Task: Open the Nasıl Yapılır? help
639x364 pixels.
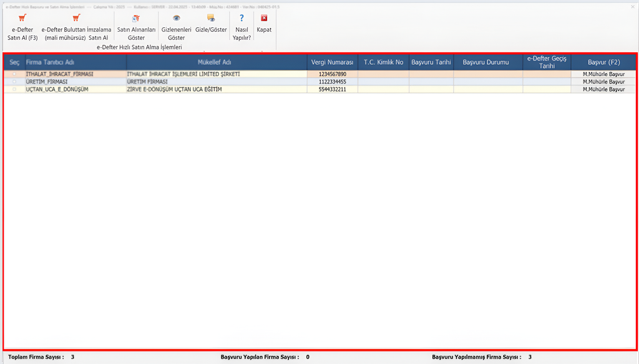Action: 241,27
